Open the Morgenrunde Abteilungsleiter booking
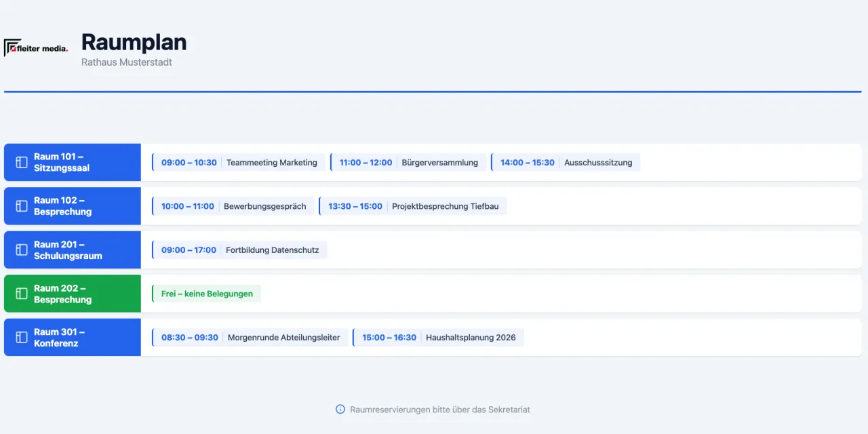The height and width of the screenshot is (434, 868). click(x=250, y=338)
